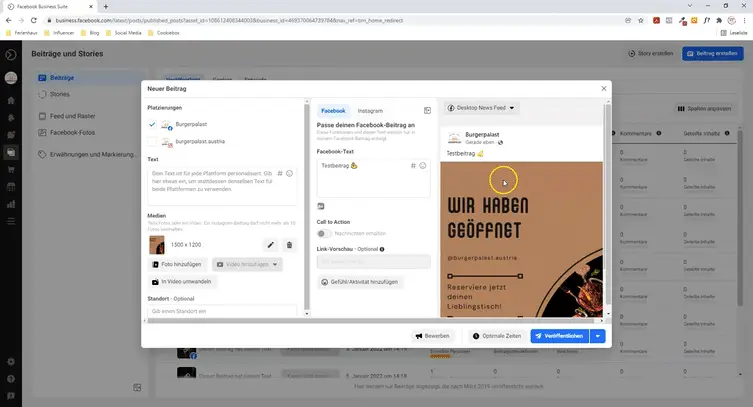Viewport: 753px width, 407px height.
Task: Switch to the Facebook tab
Action: tap(333, 111)
